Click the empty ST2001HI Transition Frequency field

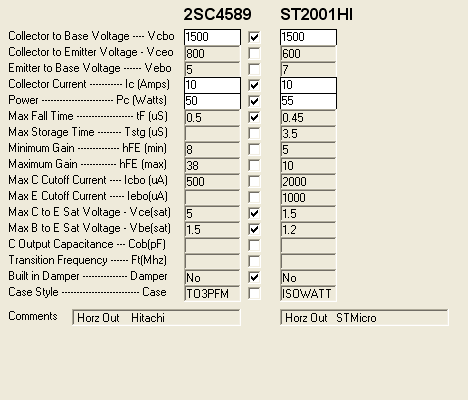pos(308,261)
